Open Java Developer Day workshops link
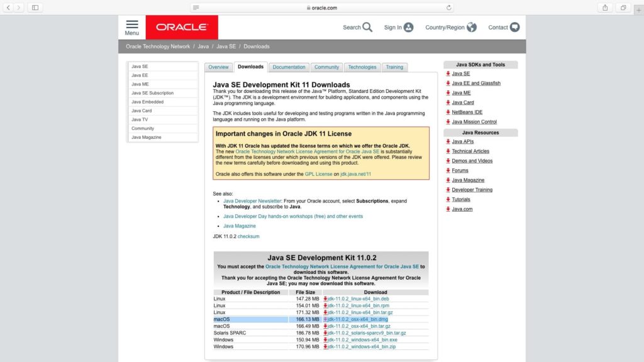Image resolution: width=644 pixels, height=362 pixels. tap(293, 216)
